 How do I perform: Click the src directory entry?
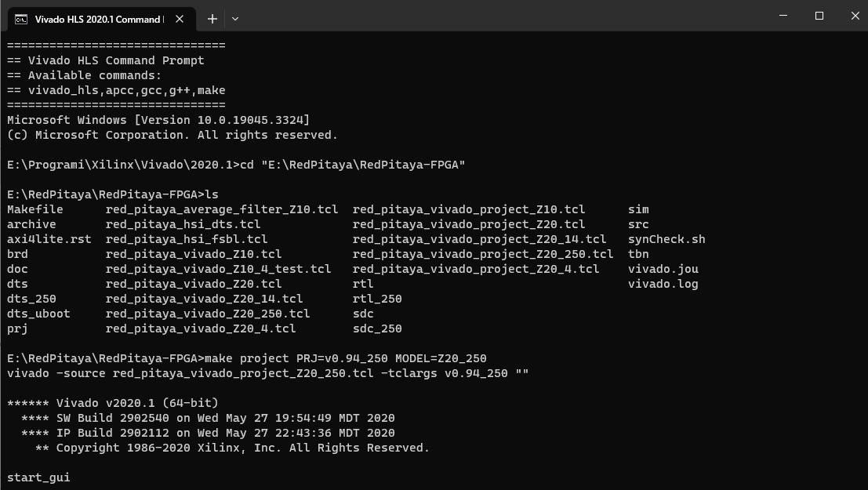click(638, 225)
